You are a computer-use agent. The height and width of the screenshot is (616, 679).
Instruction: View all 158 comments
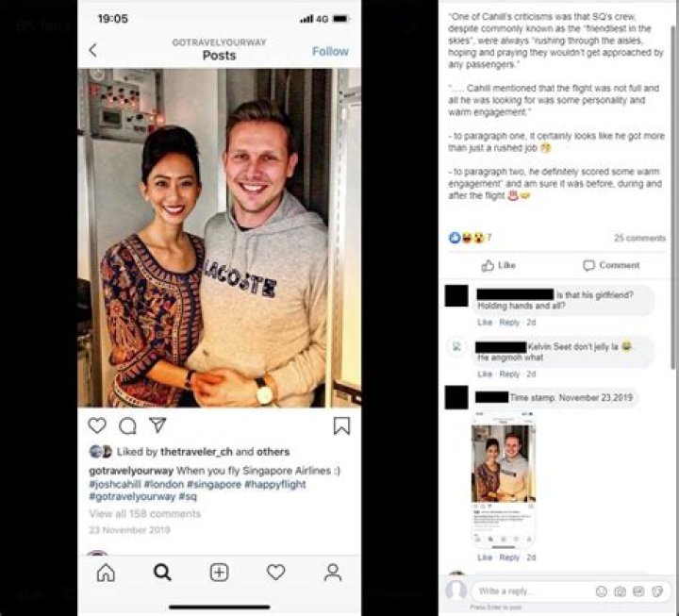click(144, 514)
